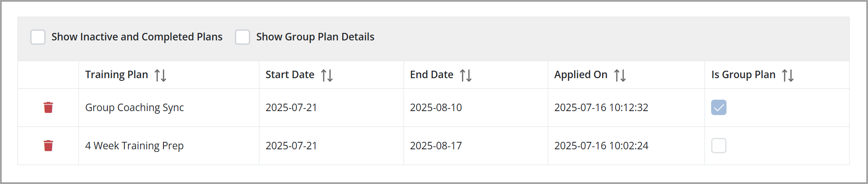
Task: Click the Applied On column header text
Action: pos(581,75)
